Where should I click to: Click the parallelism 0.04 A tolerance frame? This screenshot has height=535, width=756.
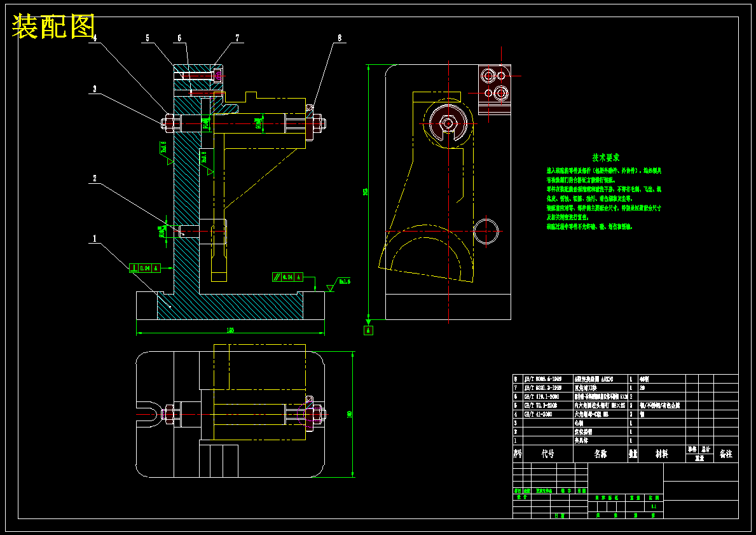(x=287, y=277)
